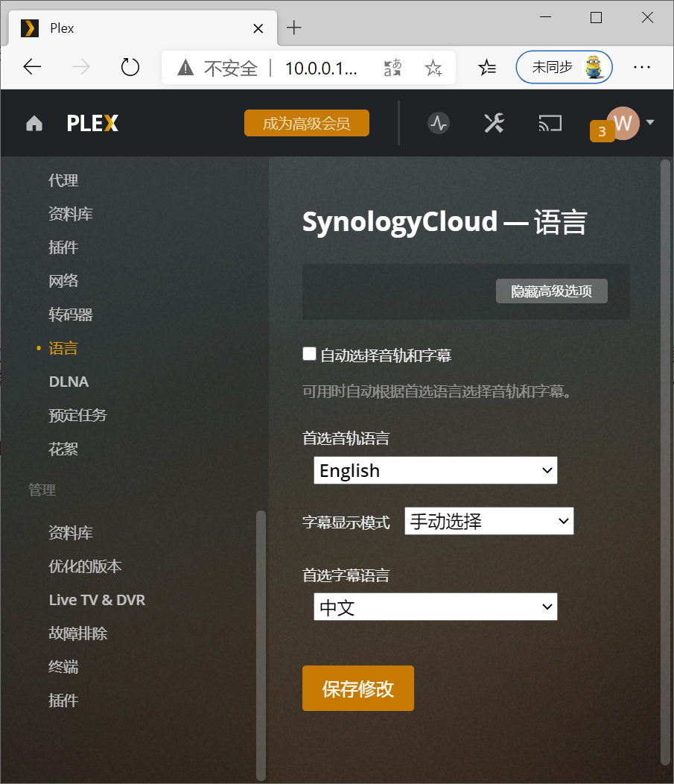Close the Plex browser tab
Screen dimensions: 674x784
[258, 28]
